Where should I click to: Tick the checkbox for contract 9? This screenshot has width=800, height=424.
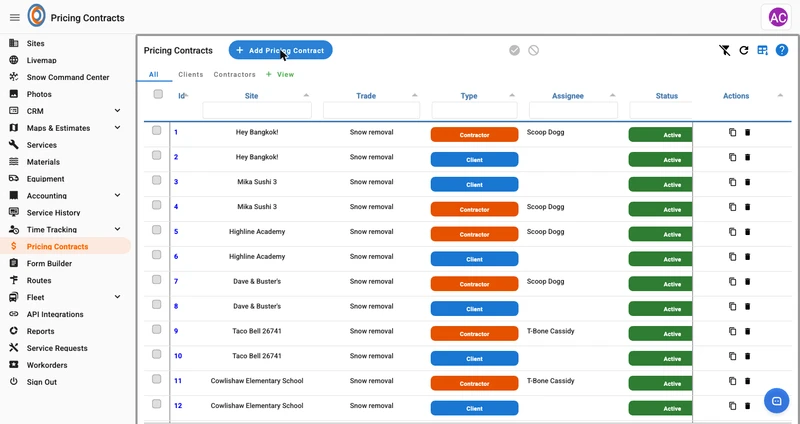(x=157, y=329)
